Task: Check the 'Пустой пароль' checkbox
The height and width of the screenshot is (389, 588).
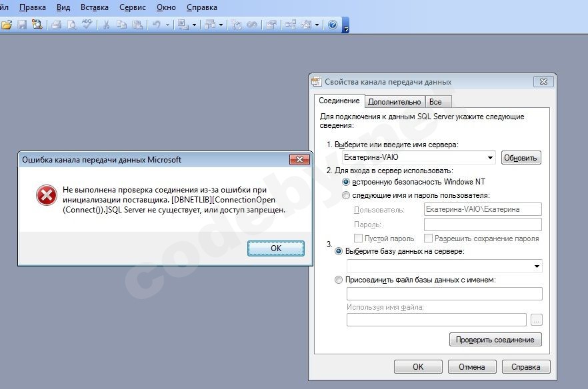Action: pyautogui.click(x=358, y=238)
